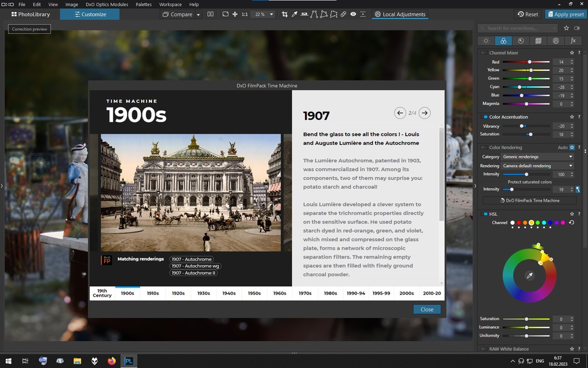588x368 pixels.
Task: Switch to the PhotoLibrary tab
Action: tap(30, 14)
